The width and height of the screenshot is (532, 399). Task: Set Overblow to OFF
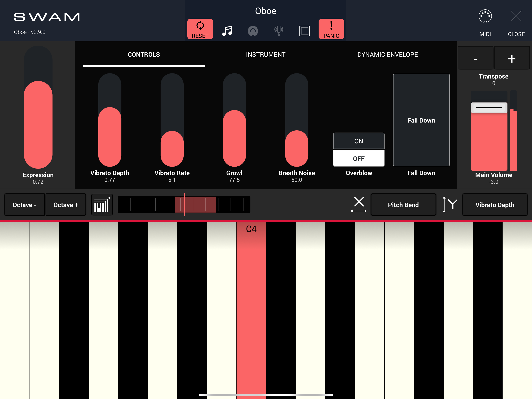[x=359, y=158]
